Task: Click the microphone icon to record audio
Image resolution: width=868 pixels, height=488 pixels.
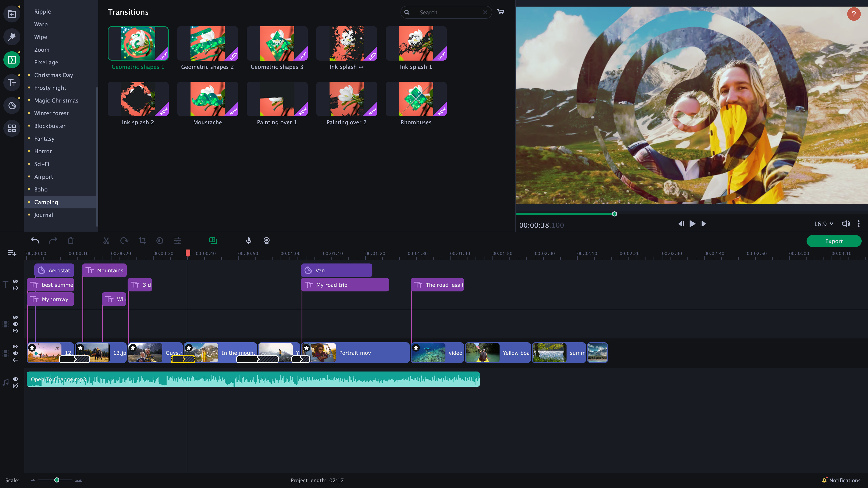Action: point(248,241)
